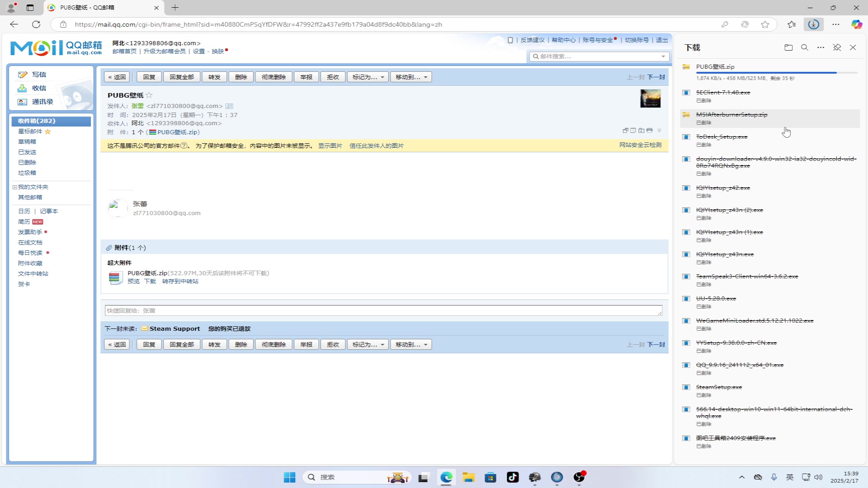The image size is (868, 488).
Task: Click 转存到中转站 link
Action: [x=180, y=282]
